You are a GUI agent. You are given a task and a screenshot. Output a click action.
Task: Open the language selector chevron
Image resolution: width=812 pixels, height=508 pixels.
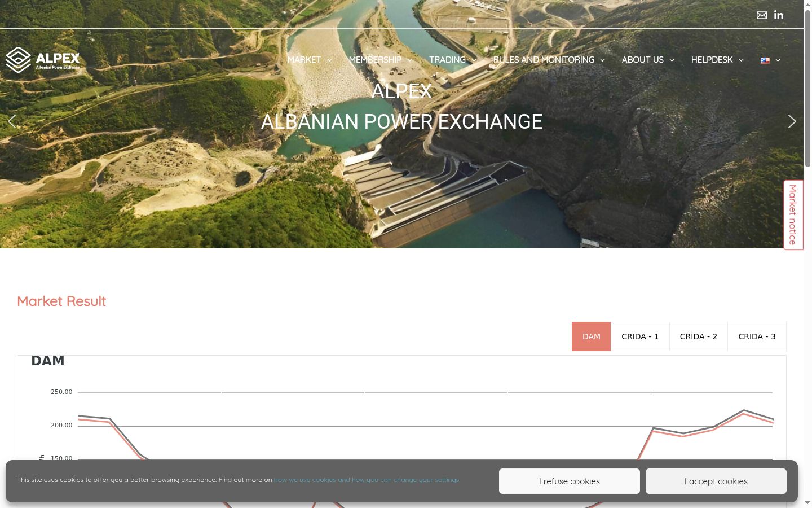pos(778,60)
